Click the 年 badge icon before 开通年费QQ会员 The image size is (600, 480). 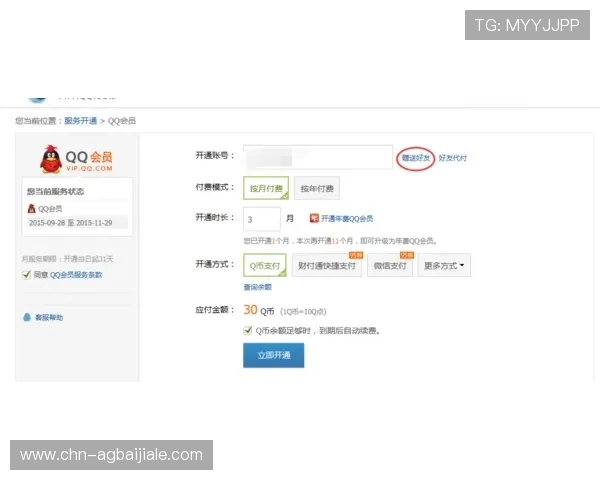pos(314,219)
